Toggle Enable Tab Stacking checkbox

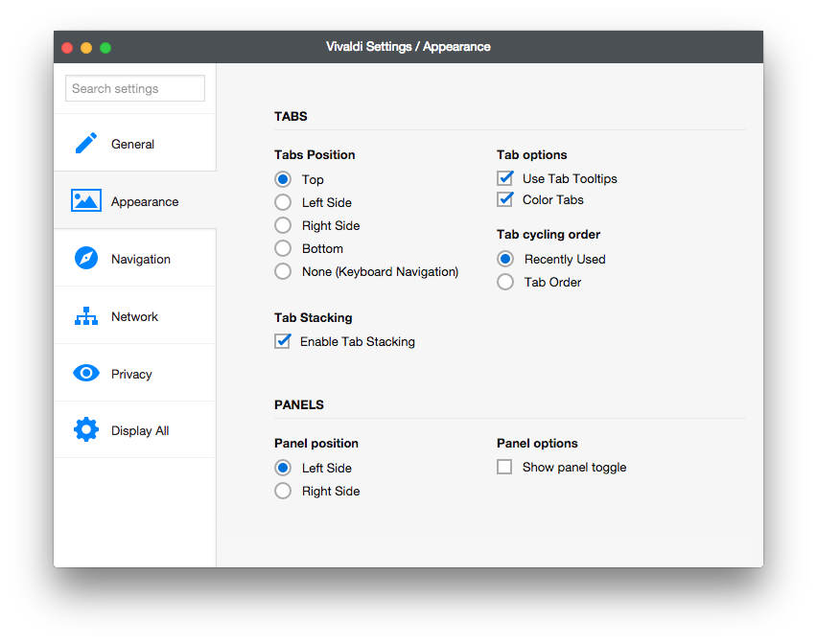(283, 341)
